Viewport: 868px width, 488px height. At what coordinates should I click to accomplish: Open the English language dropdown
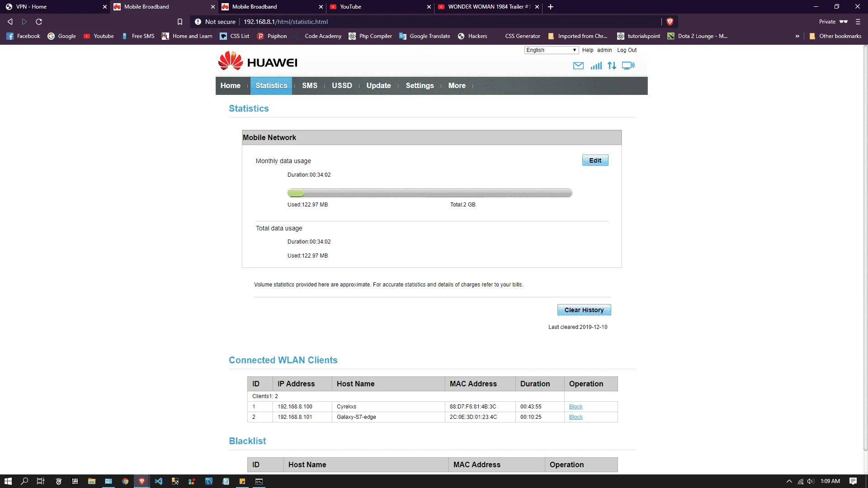click(551, 50)
